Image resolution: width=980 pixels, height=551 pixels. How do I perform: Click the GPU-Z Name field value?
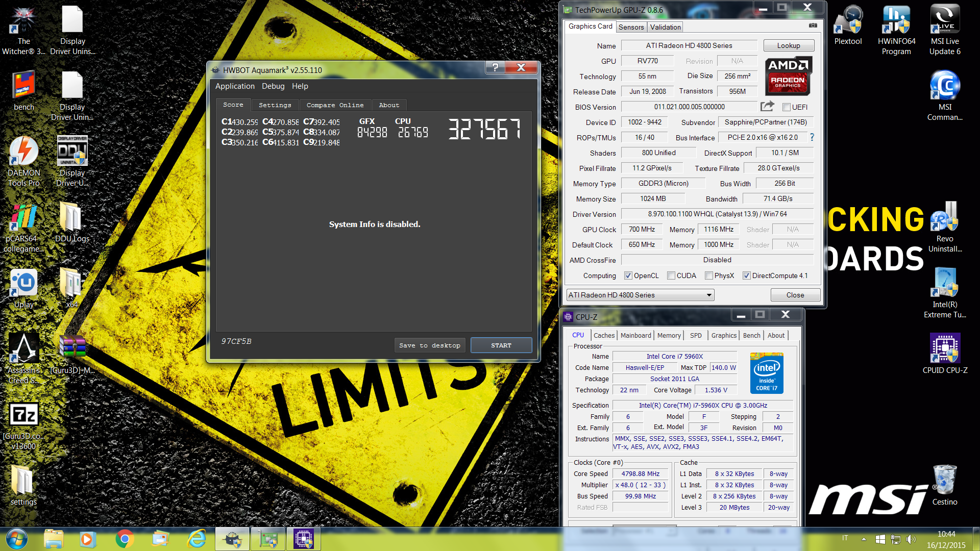(x=689, y=45)
